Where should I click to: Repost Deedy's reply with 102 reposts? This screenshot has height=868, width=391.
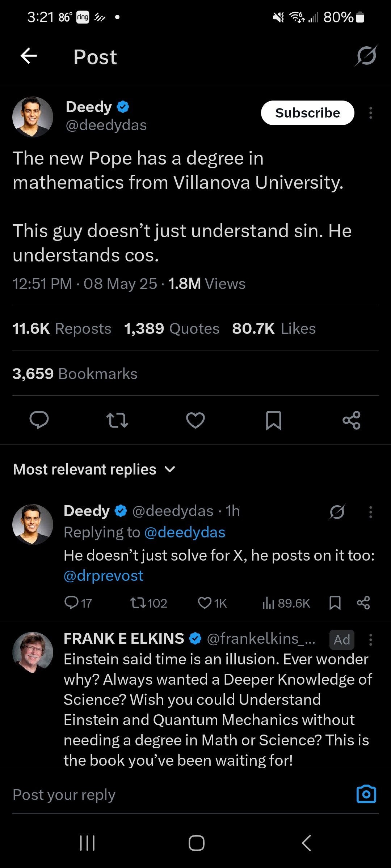(x=138, y=603)
